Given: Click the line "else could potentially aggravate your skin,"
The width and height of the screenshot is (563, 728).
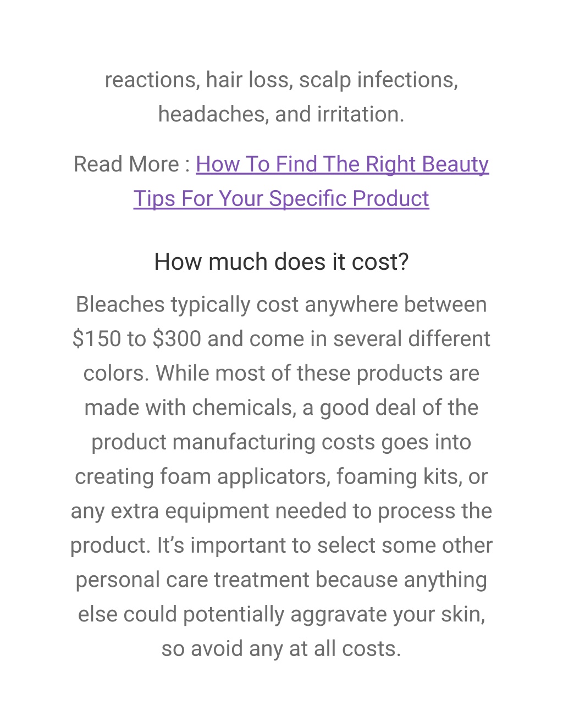Looking at the screenshot, I should pos(281,614).
